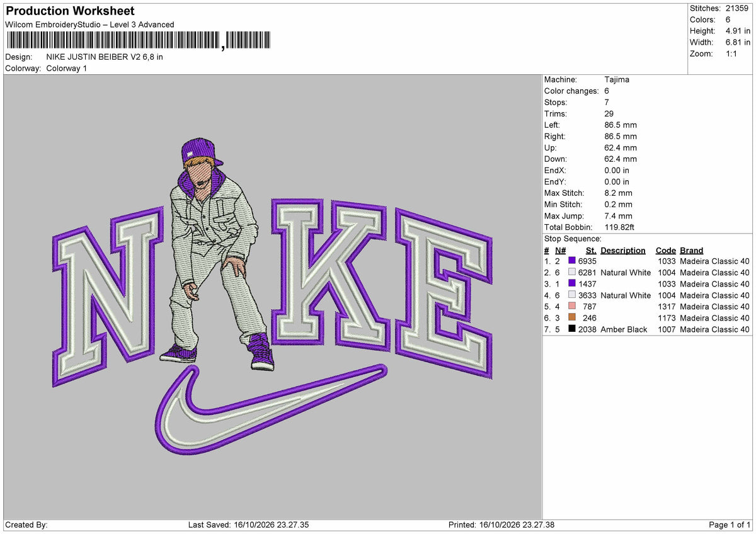The height and width of the screenshot is (534, 756).
Task: Select the "Amber Black" description
Action: pos(624,329)
